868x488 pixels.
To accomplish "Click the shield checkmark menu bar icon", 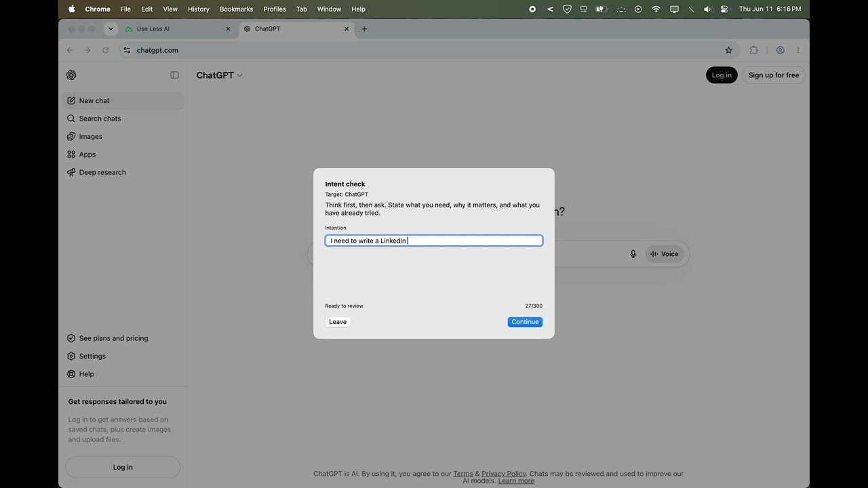I will click(567, 9).
